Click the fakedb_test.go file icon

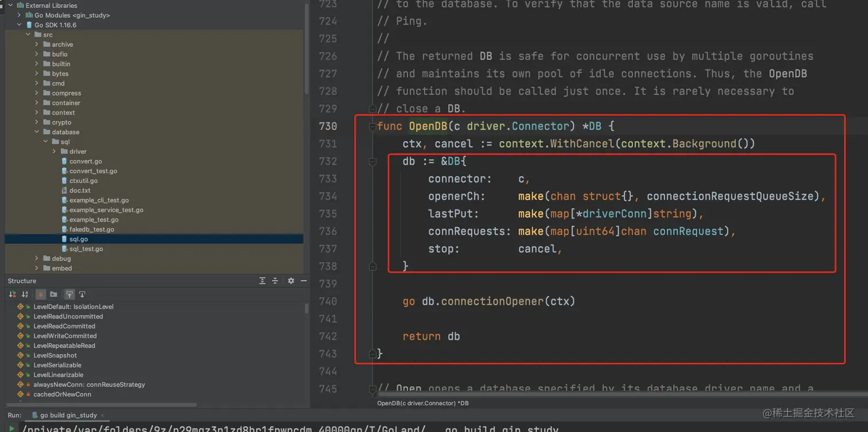click(64, 229)
